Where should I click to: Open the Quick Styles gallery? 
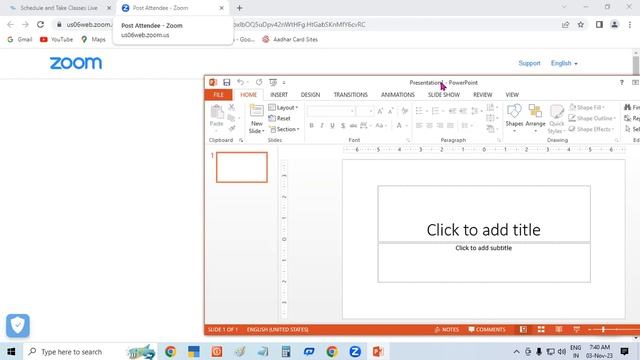(556, 119)
